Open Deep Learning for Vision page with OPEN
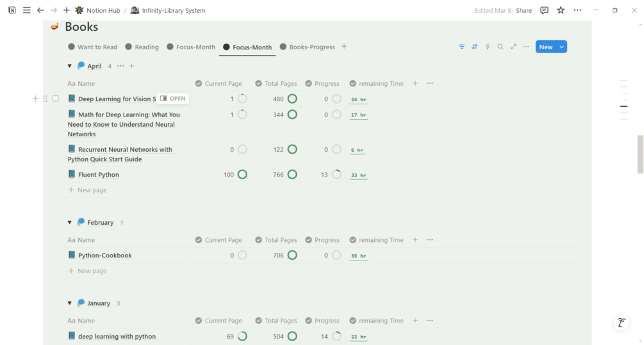The image size is (644, 345). [172, 99]
